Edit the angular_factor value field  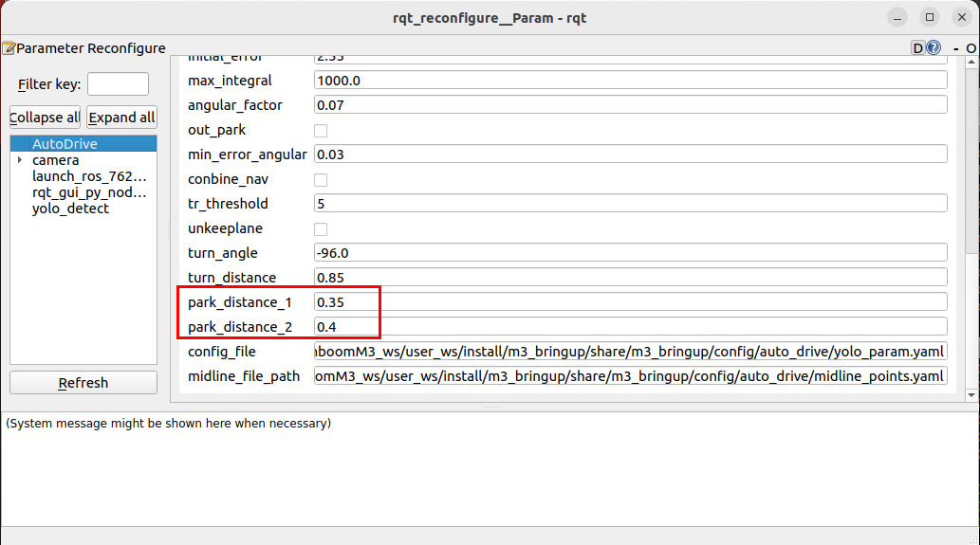pyautogui.click(x=631, y=105)
